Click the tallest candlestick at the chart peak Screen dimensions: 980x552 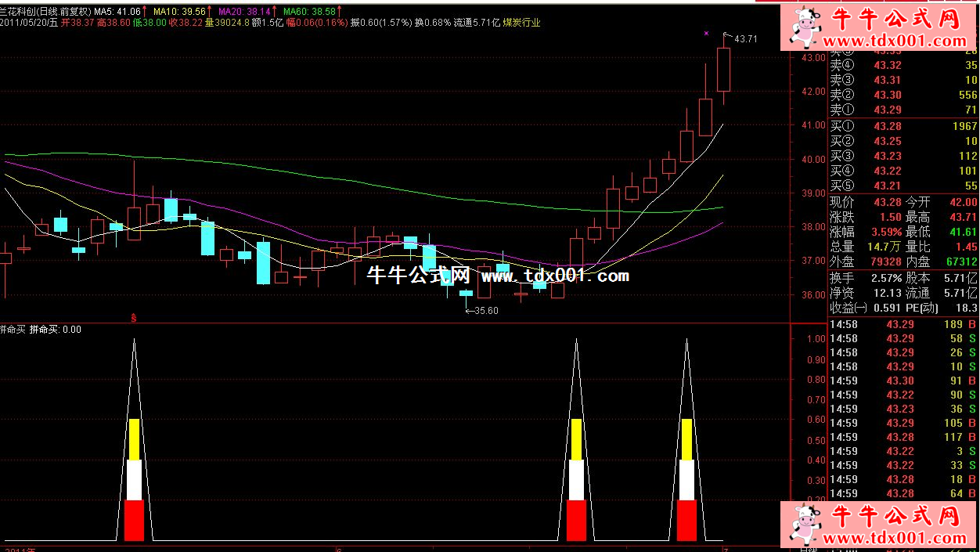[x=723, y=70]
